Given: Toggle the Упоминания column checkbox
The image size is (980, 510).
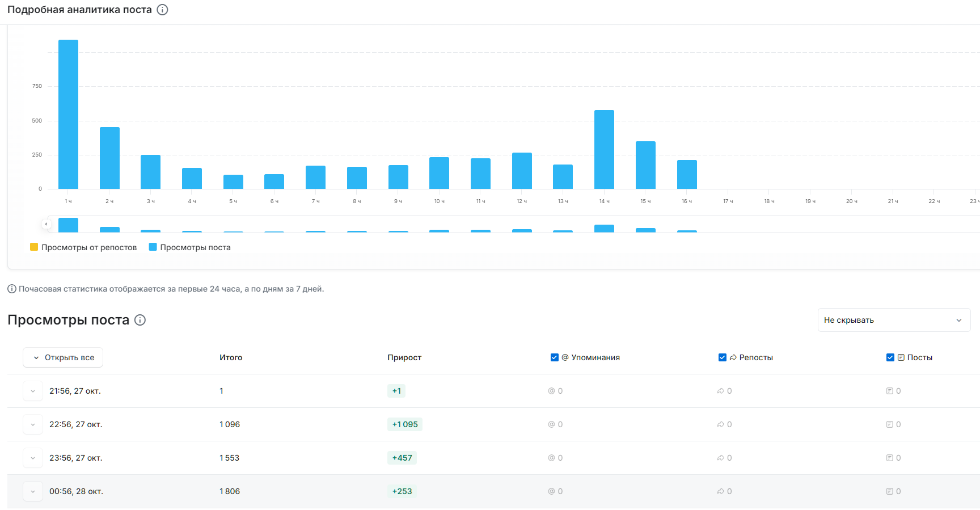Looking at the screenshot, I should [x=555, y=357].
